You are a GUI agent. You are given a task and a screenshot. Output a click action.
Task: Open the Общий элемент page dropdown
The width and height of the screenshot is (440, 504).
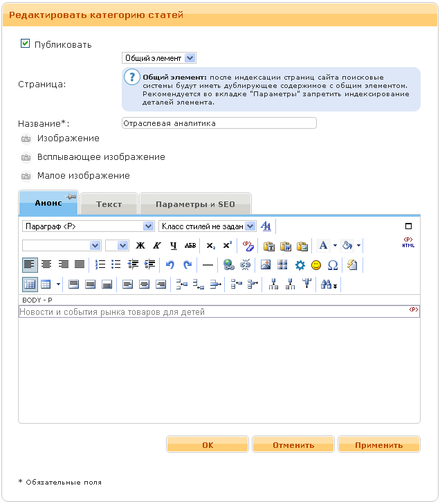click(x=159, y=58)
